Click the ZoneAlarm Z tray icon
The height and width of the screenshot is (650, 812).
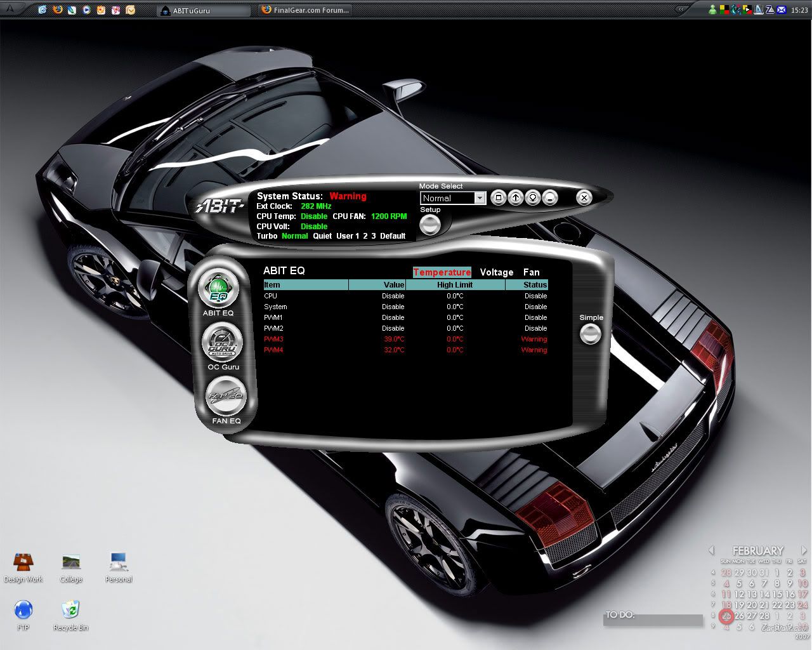click(x=769, y=9)
